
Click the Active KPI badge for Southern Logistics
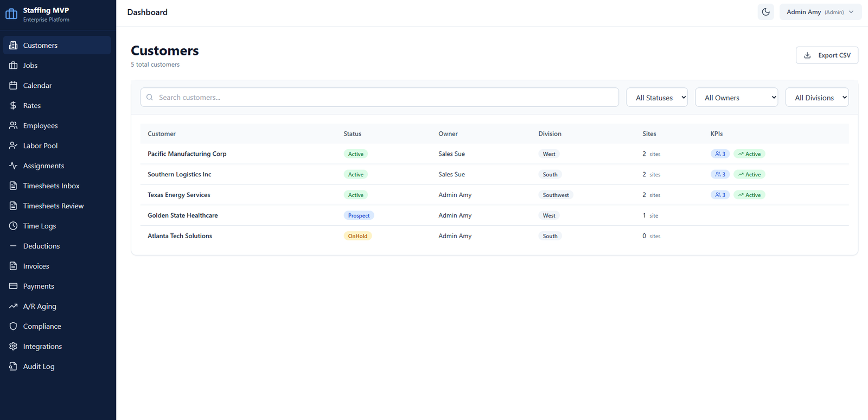pos(749,175)
